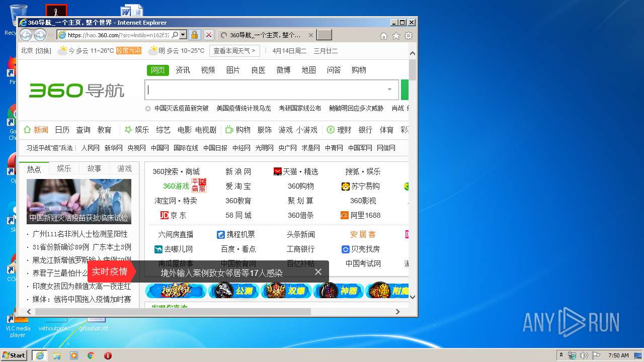Open the Favorites star icon
This screenshot has width=644, height=362.
pyautogui.click(x=396, y=36)
